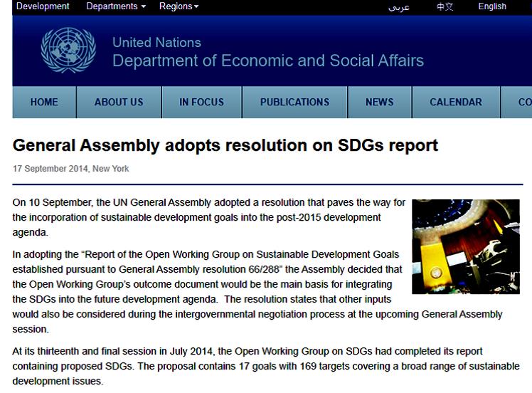Switch language to Chinese

tap(445, 6)
